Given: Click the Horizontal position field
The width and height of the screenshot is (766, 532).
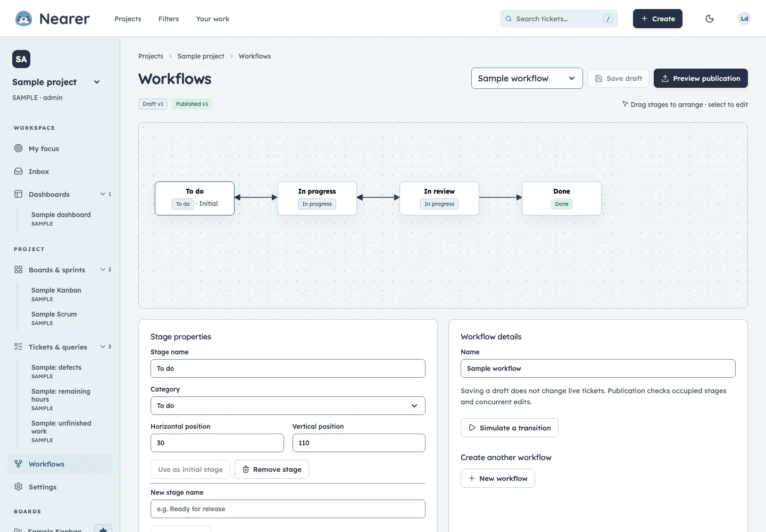Looking at the screenshot, I should pyautogui.click(x=217, y=443).
